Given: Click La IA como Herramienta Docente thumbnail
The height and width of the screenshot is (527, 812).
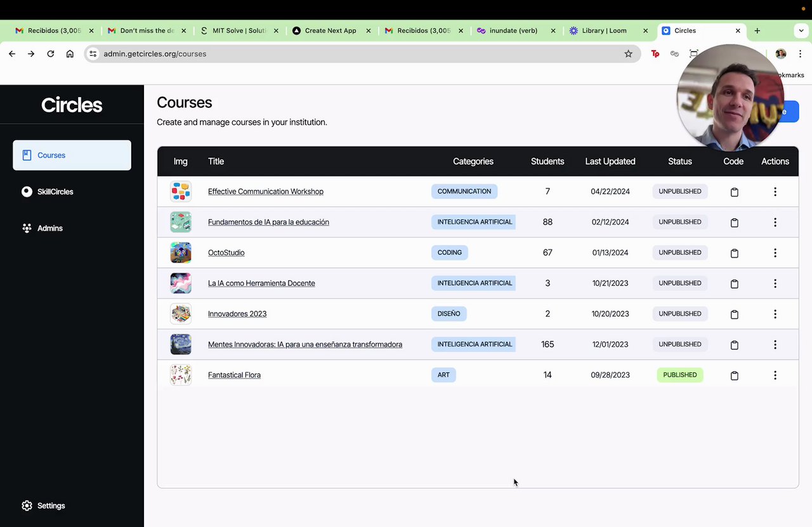Looking at the screenshot, I should tap(181, 283).
